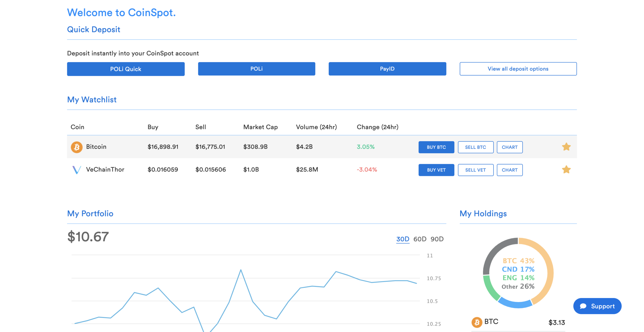Click Bitcoin 24hr change 3.05%

(366, 147)
